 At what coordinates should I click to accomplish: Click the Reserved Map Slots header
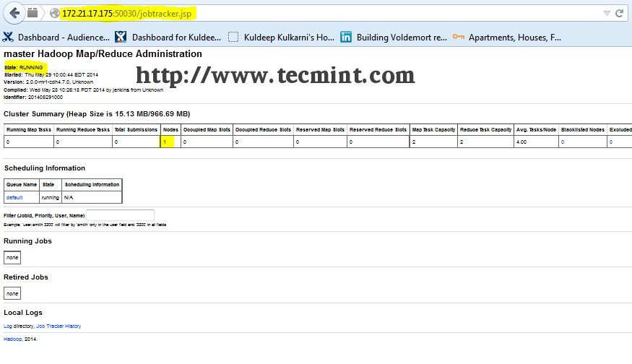[320, 130]
